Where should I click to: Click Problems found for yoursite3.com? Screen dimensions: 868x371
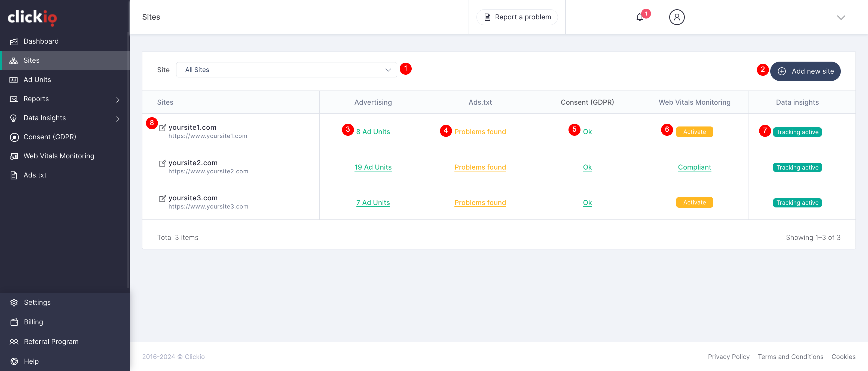click(x=480, y=202)
